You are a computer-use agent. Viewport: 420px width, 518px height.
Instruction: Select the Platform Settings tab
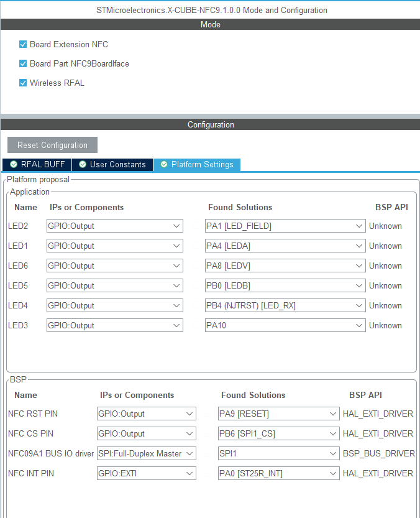point(197,165)
